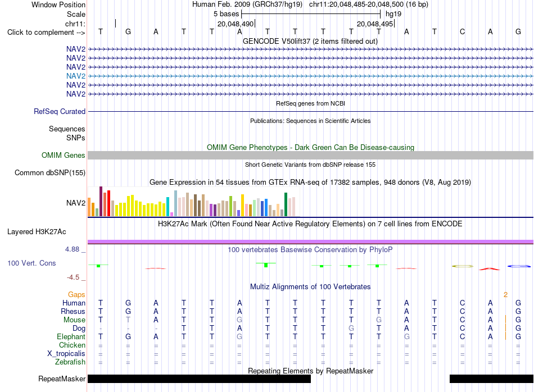This screenshot has height=392, width=534.
Task: Click the RefSeq genes from NCBI title
Action: coord(310,103)
